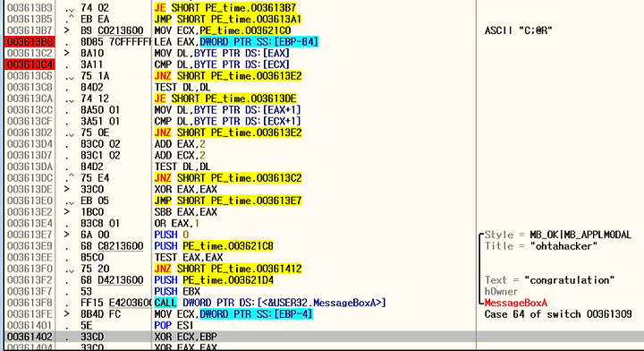This screenshot has width=644, height=351.
Task: Click hex bytes 68 C8213600
Action: (112, 245)
